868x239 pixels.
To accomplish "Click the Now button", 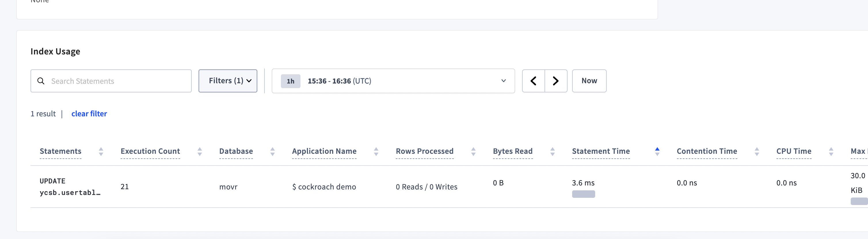I will 589,81.
